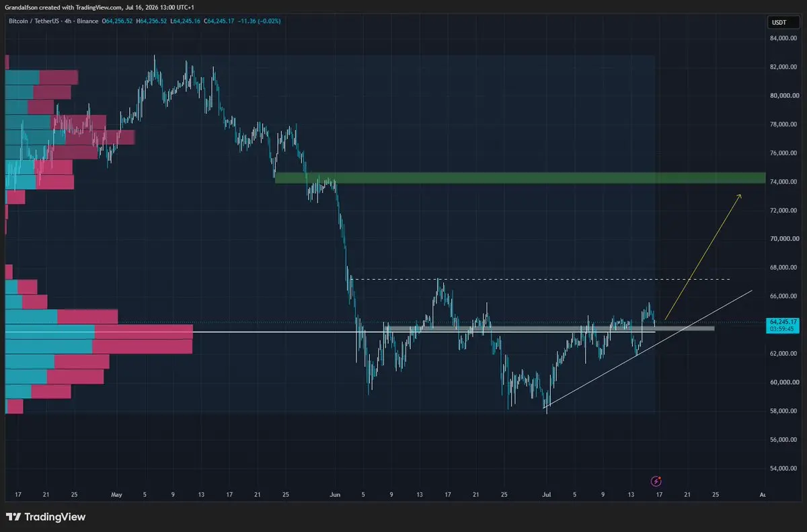This screenshot has height=532, width=807.
Task: Select the 68,000.00 price axis label
Action: tap(785, 268)
